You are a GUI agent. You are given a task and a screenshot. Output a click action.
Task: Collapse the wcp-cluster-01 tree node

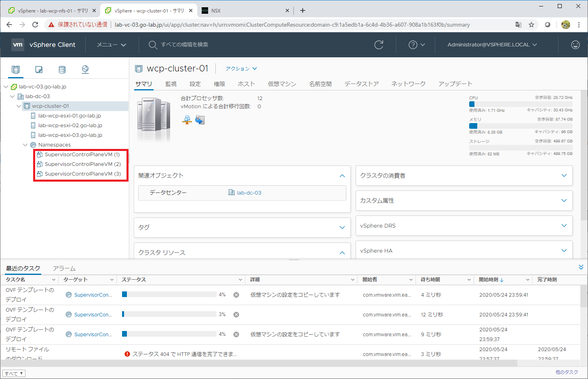(19, 106)
